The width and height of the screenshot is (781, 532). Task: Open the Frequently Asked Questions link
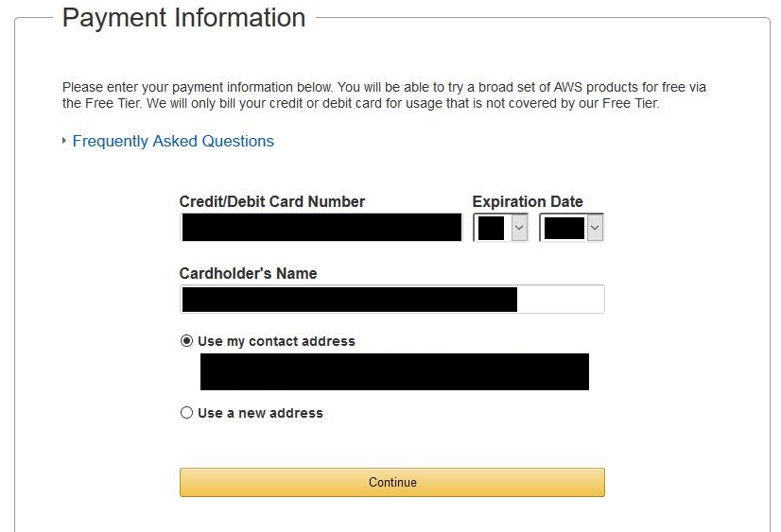[x=173, y=142]
